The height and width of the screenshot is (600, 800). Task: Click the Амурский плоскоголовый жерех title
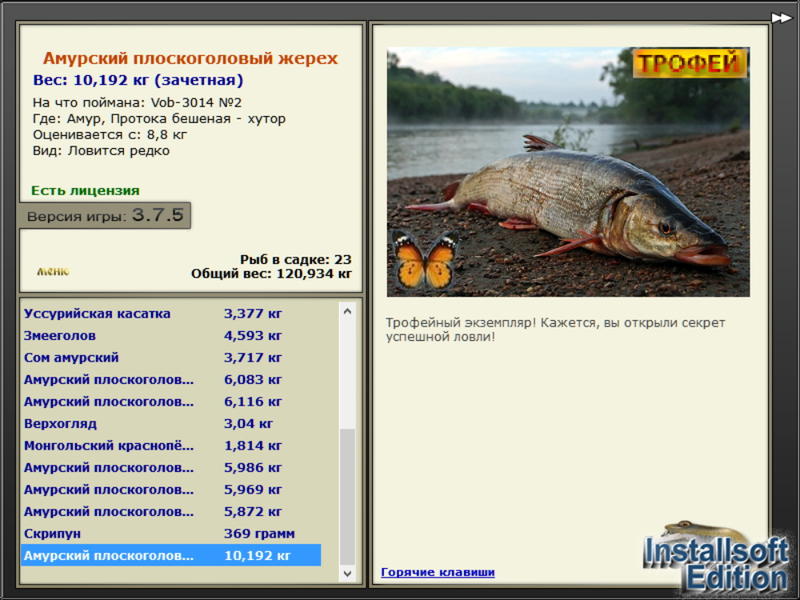point(190,58)
